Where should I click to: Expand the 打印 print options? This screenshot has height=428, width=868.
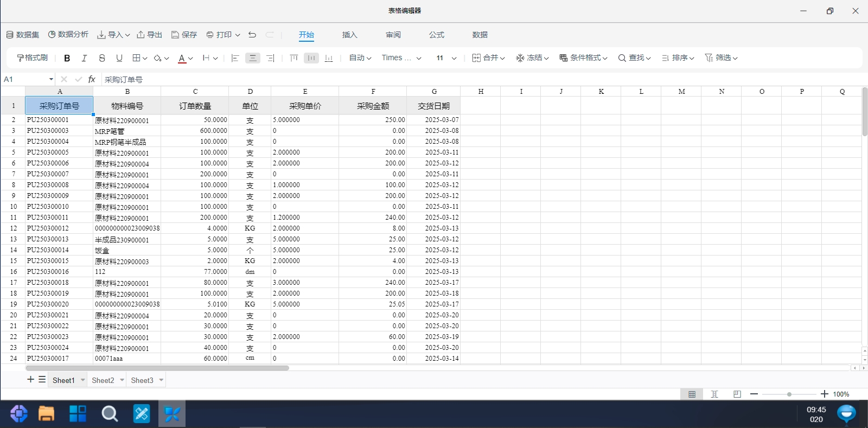point(223,35)
